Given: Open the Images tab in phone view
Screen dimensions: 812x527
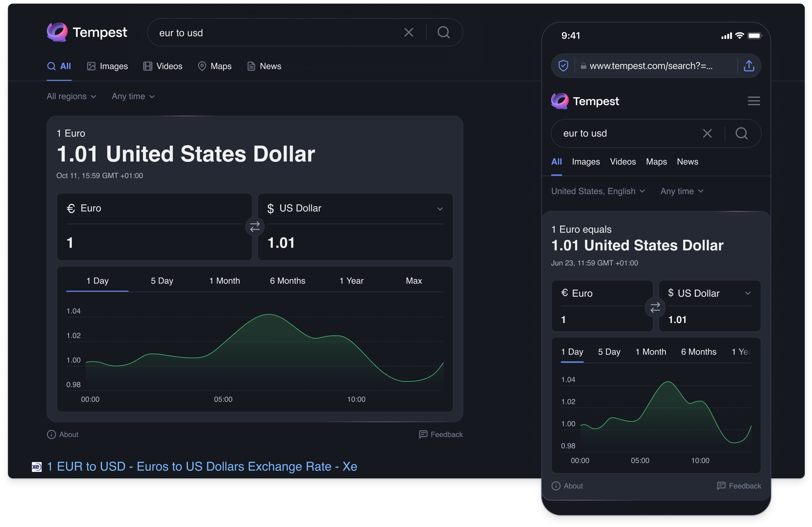Looking at the screenshot, I should pyautogui.click(x=586, y=162).
